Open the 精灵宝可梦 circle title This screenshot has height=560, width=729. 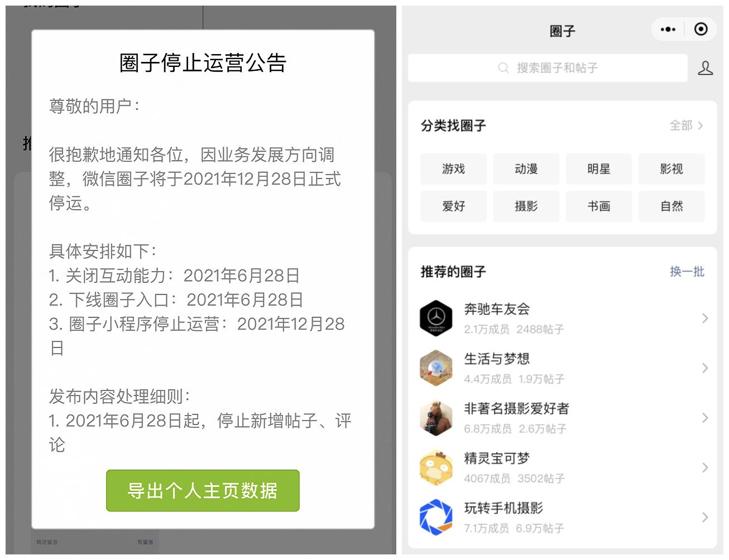(497, 458)
